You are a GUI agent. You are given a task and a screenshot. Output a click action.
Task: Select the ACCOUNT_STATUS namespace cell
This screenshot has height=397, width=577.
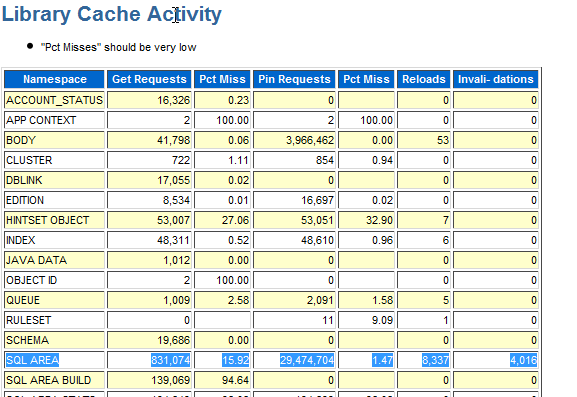54,100
